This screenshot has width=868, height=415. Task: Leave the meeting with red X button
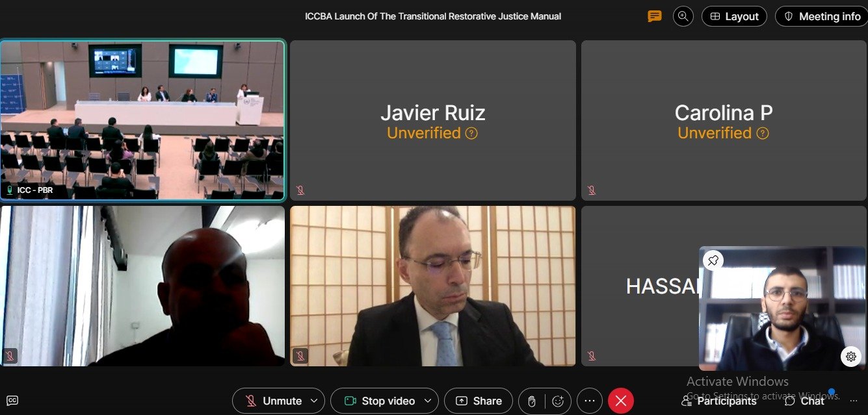621,401
